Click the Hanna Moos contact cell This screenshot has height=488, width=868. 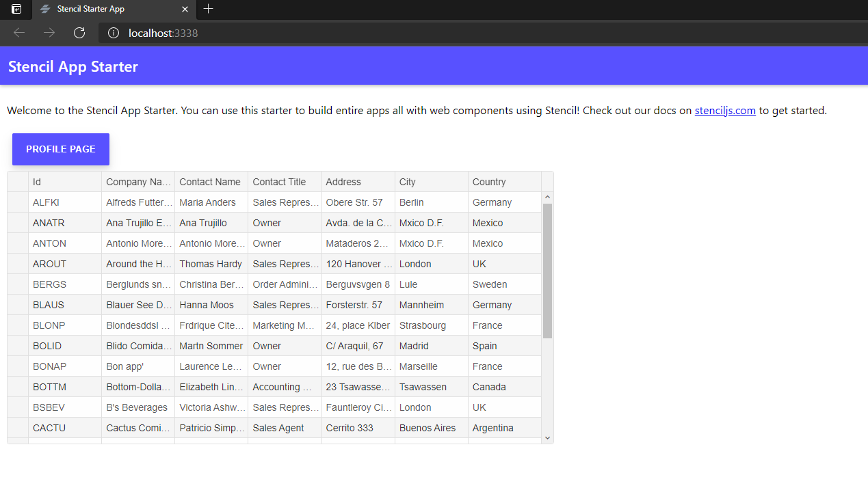pyautogui.click(x=211, y=305)
